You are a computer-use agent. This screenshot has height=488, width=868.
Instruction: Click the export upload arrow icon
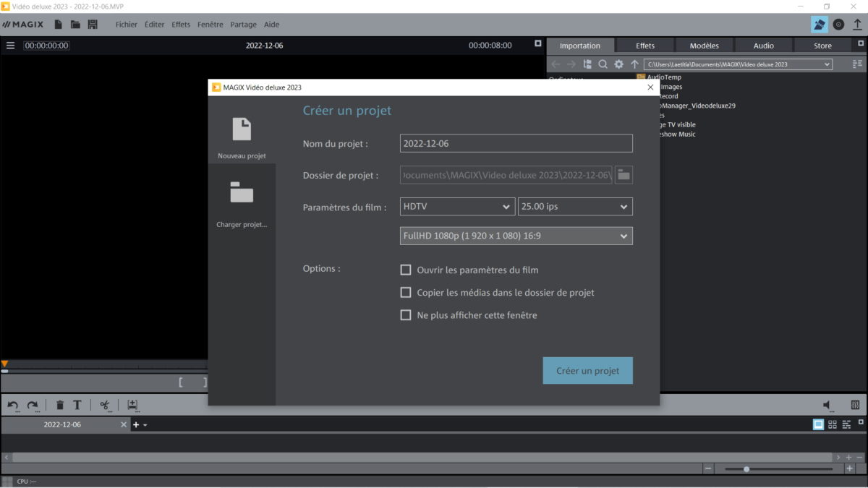(x=857, y=25)
